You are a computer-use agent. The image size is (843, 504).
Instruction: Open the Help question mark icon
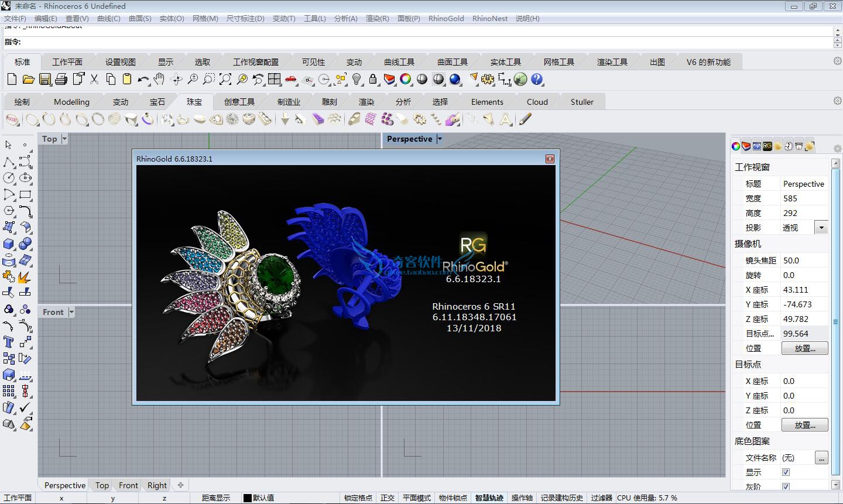pos(537,79)
